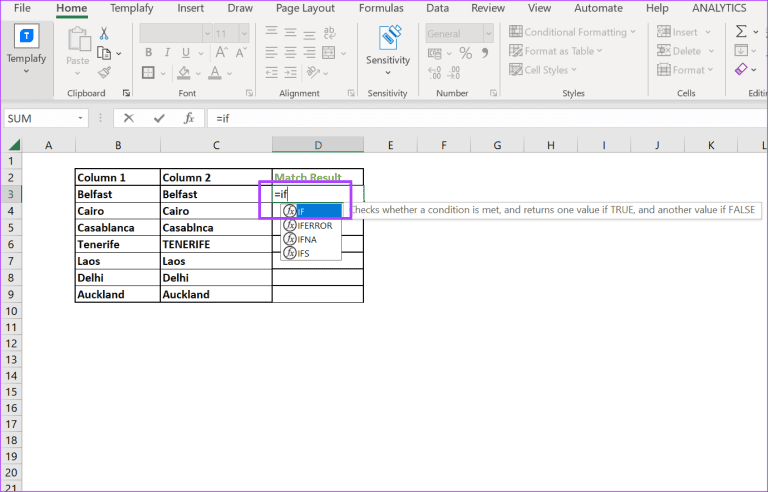The width and height of the screenshot is (768, 492).
Task: Select the Format Painter brush icon
Action: coord(105,72)
